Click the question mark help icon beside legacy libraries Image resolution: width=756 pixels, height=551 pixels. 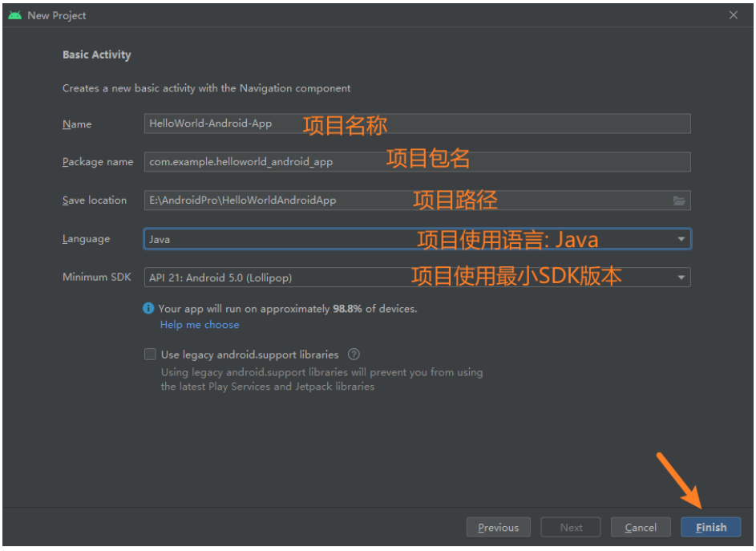[354, 355]
